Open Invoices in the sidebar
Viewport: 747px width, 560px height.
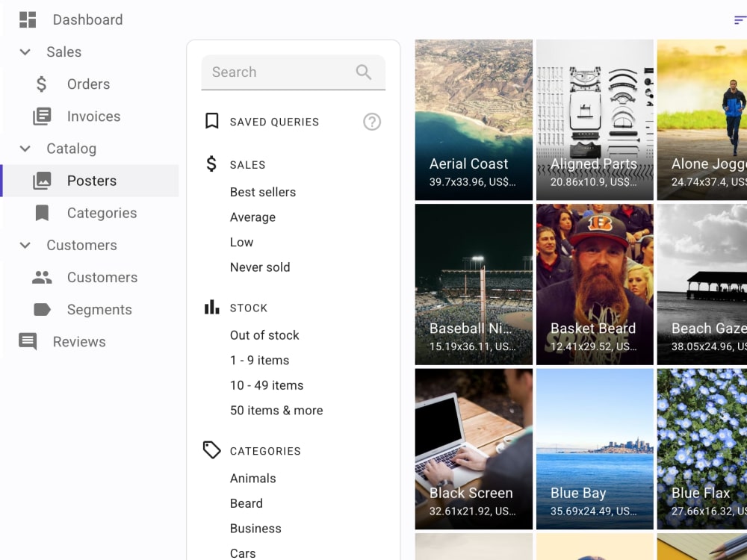click(x=90, y=116)
